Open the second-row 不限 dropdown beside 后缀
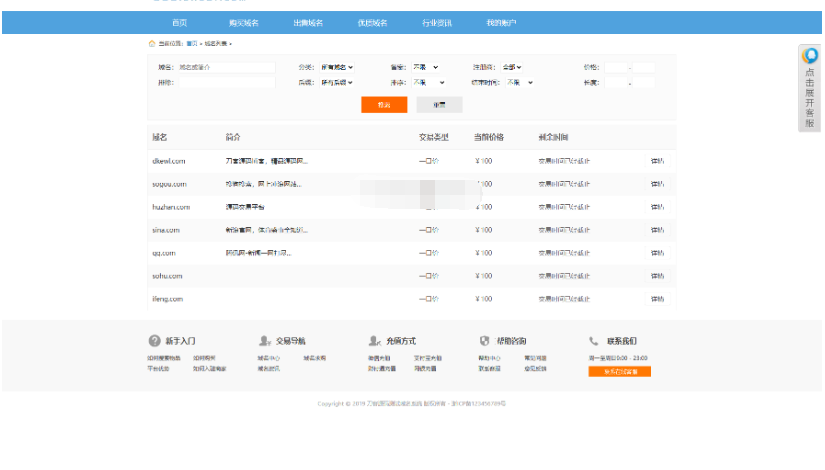The width and height of the screenshot is (825, 470). click(429, 83)
